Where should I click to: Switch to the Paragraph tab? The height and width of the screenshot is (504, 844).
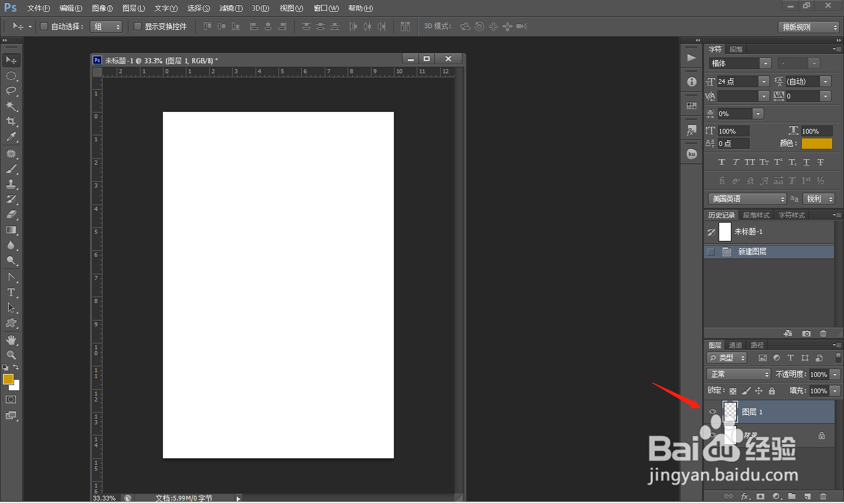736,49
